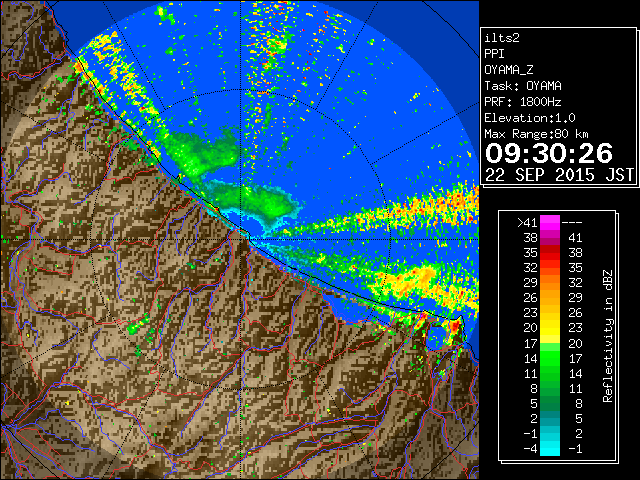Select the 'Elevation:1.0' text
The image size is (640, 480).
point(530,118)
